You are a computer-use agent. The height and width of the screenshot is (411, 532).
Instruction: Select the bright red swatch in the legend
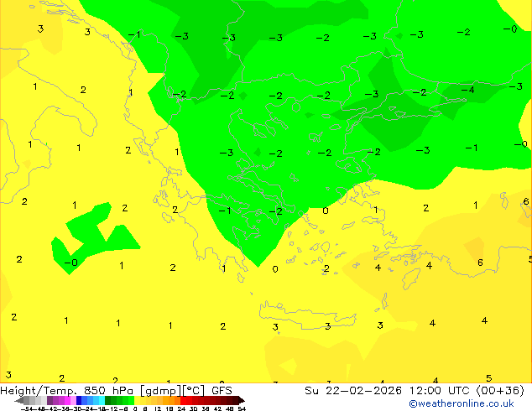183,400
